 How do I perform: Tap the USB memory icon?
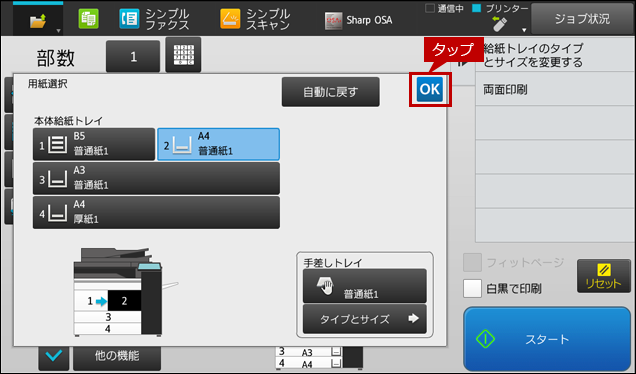coord(499,24)
